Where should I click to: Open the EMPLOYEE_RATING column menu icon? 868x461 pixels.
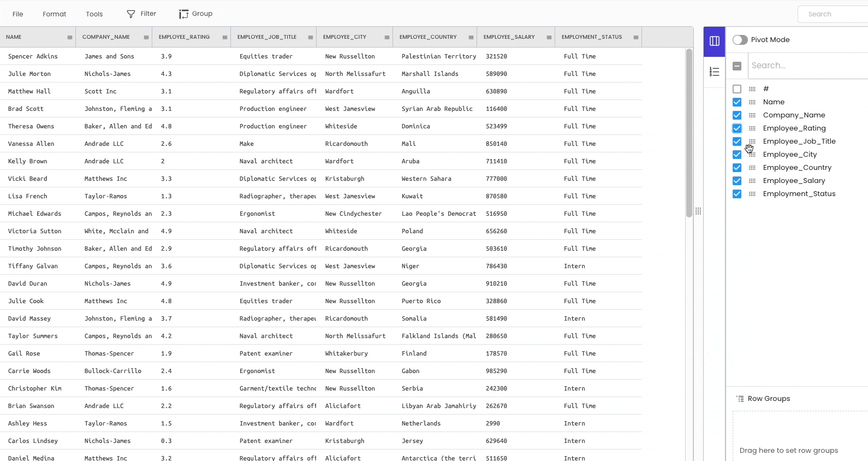(x=224, y=37)
